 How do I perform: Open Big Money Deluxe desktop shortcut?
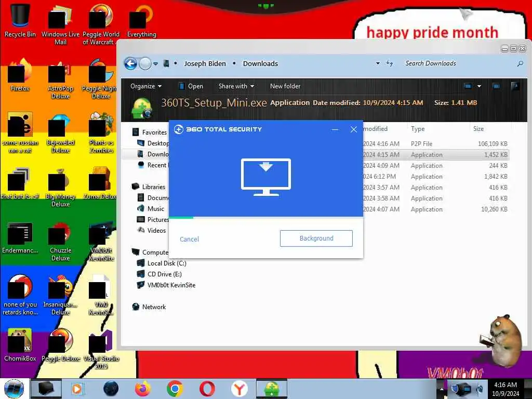[60, 187]
